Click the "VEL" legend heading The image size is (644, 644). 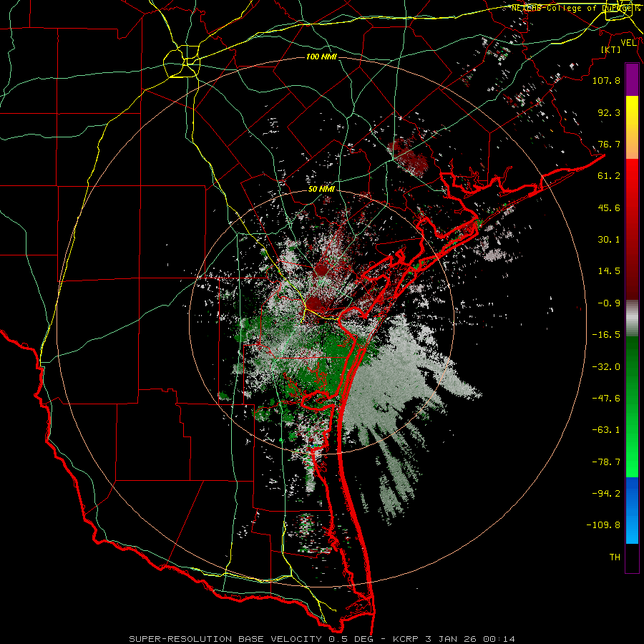629,43
